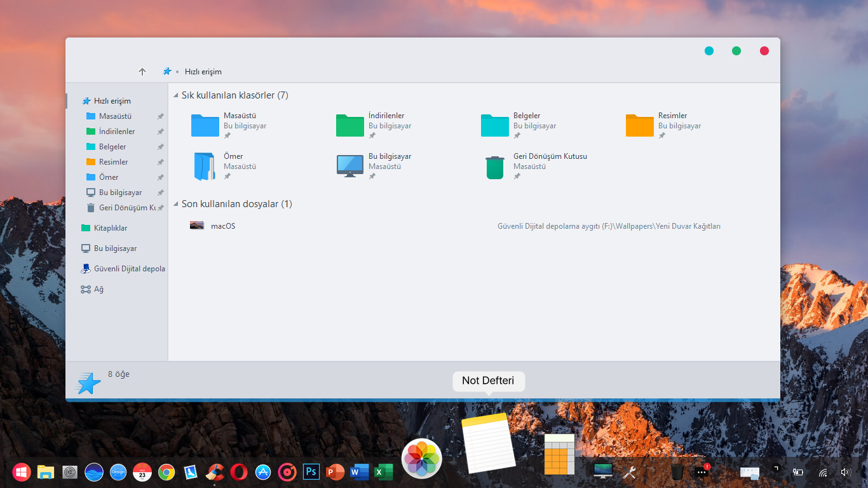Click the star icon in the address bar
The image size is (868, 488).
[x=167, y=71]
